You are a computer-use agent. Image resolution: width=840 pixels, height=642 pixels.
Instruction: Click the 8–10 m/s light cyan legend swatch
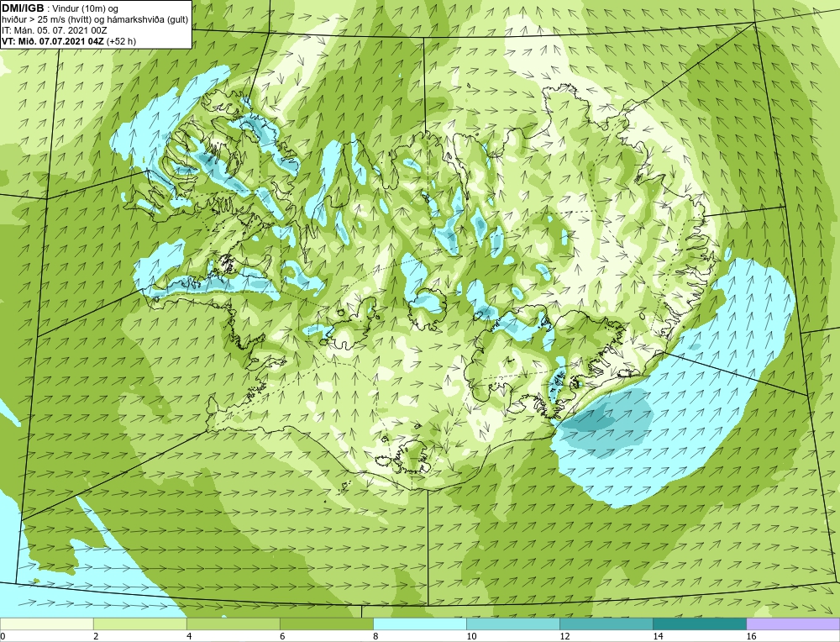pos(419,624)
